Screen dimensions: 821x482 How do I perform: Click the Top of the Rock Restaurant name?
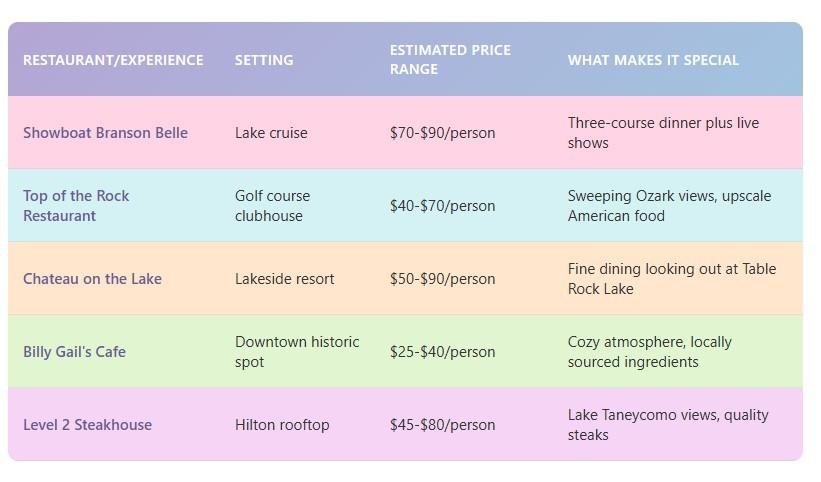[76, 206]
